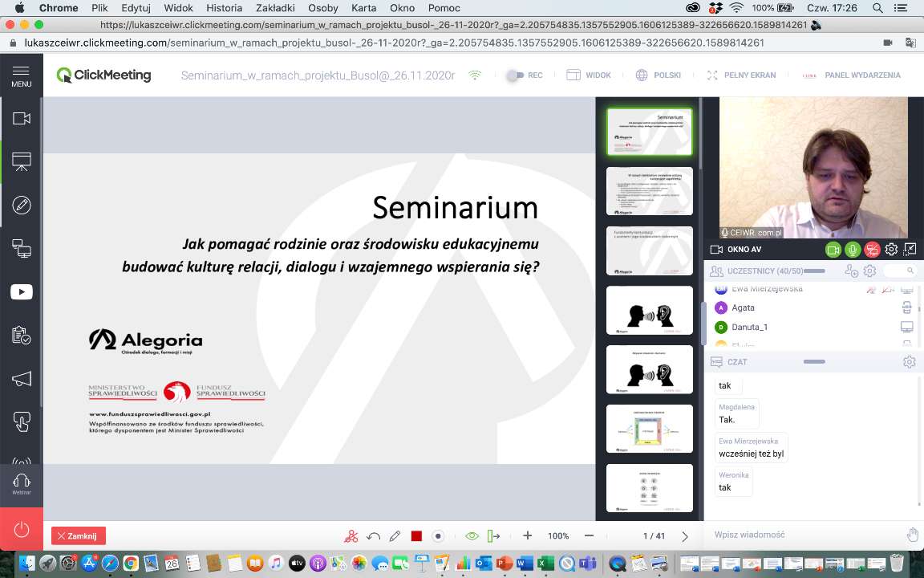This screenshot has width=924, height=578.
Task: Toggle the green eye visibility icon
Action: coord(472,536)
